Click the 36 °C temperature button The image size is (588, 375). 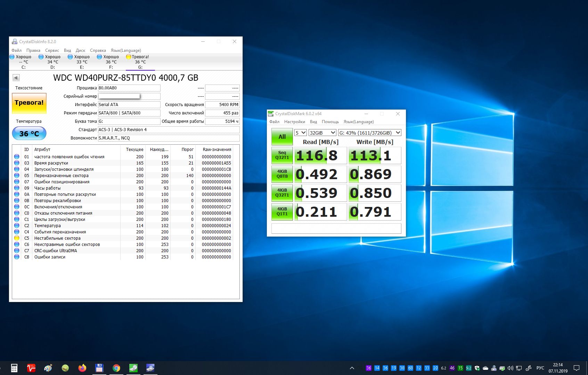coord(29,134)
